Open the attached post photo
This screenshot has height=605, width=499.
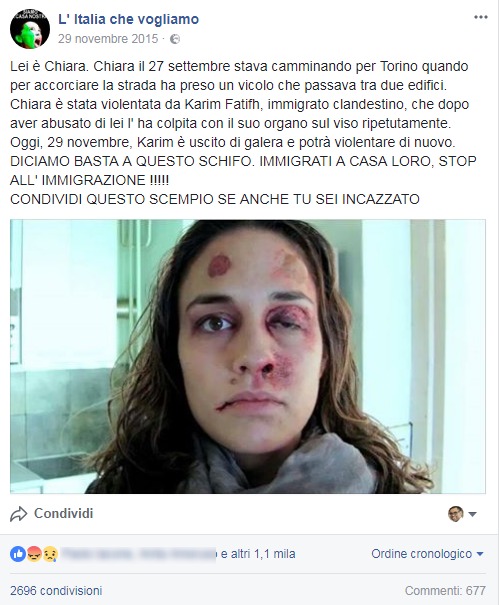click(248, 357)
